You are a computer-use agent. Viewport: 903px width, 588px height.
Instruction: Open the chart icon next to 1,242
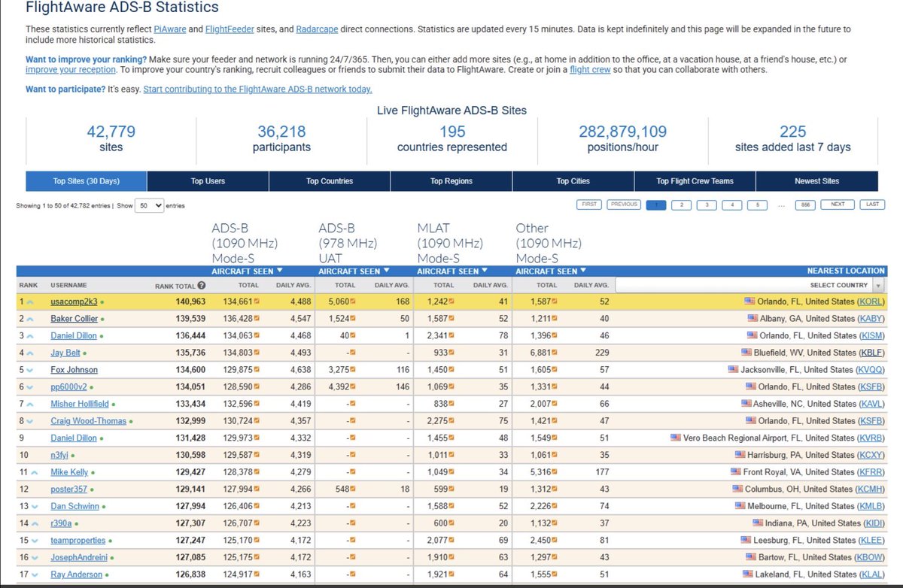451,302
